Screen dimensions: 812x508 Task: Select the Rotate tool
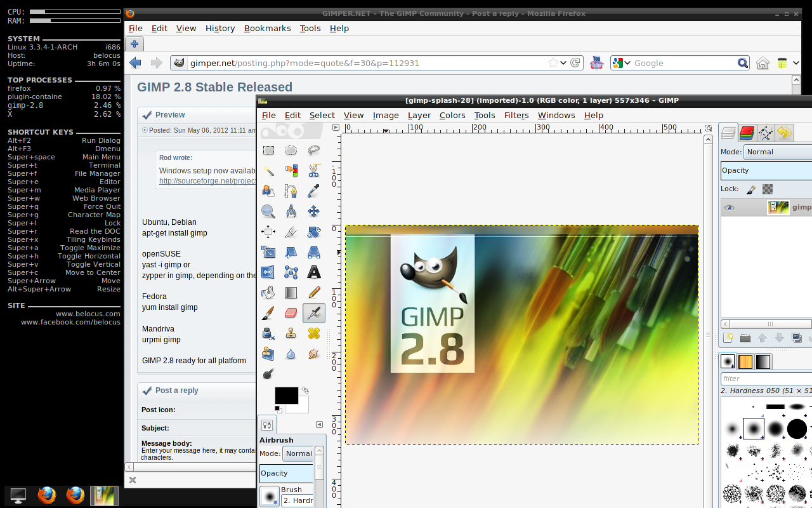pos(313,232)
